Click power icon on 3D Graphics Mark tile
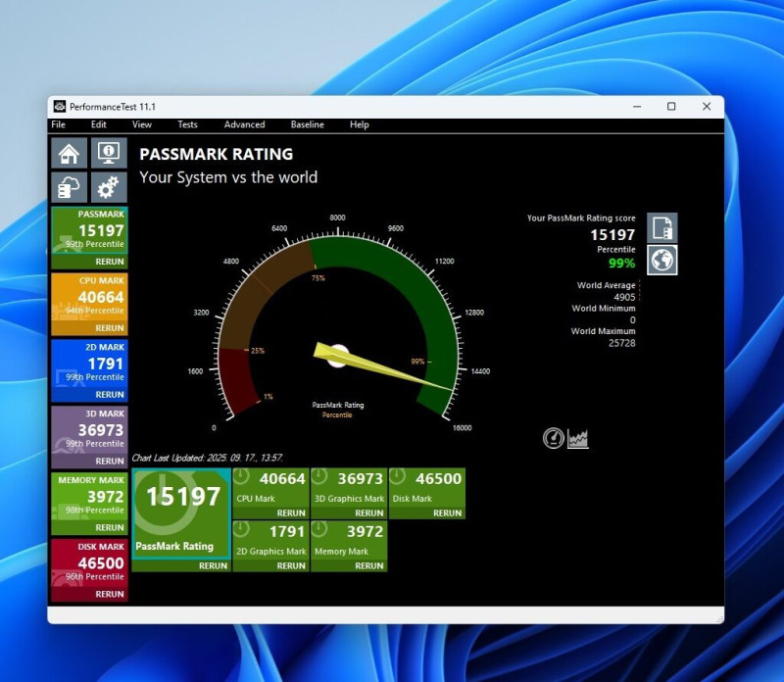Image resolution: width=784 pixels, height=682 pixels. [319, 476]
